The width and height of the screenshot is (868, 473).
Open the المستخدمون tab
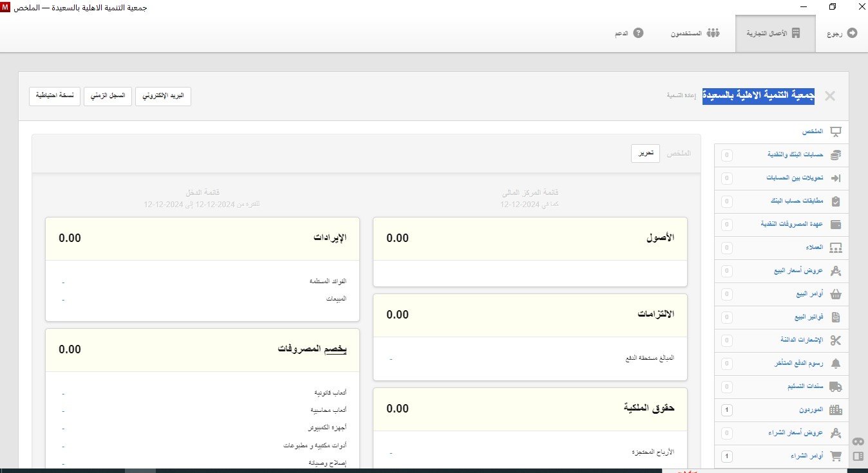tap(695, 33)
